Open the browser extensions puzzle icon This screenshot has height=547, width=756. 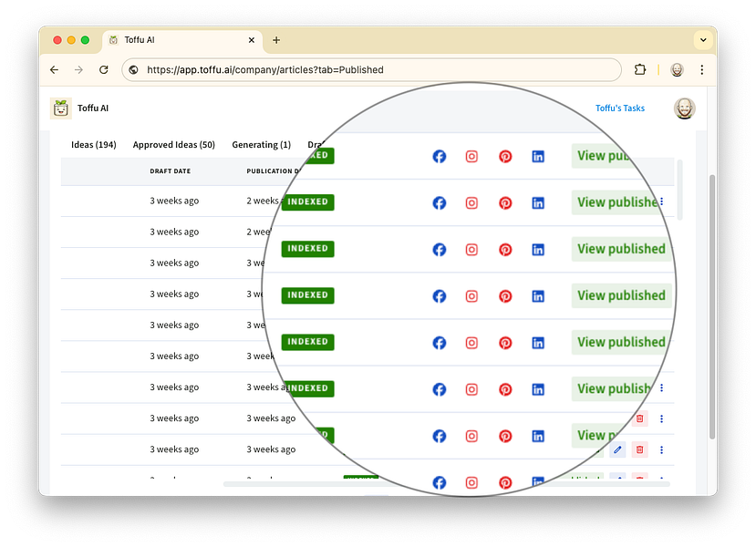tap(640, 70)
